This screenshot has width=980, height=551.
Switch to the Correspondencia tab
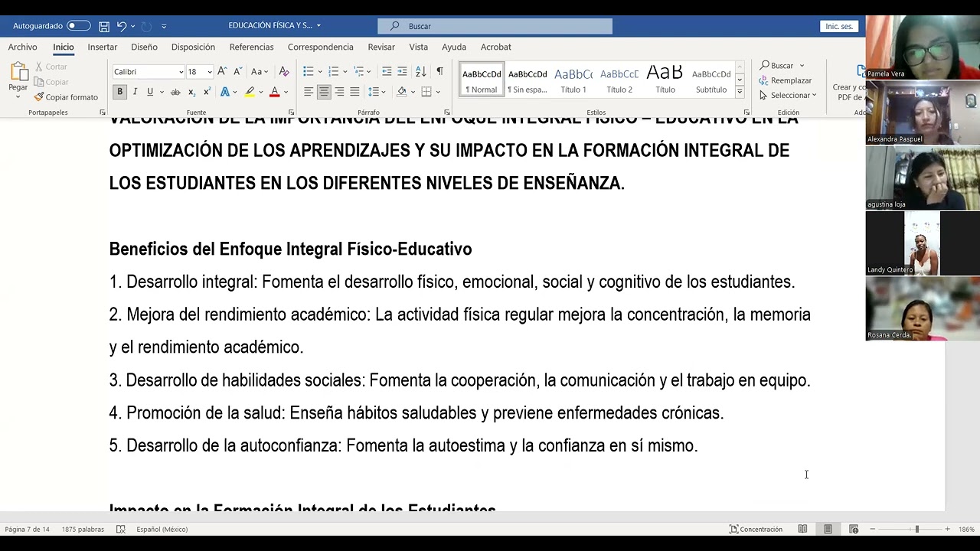click(x=320, y=47)
